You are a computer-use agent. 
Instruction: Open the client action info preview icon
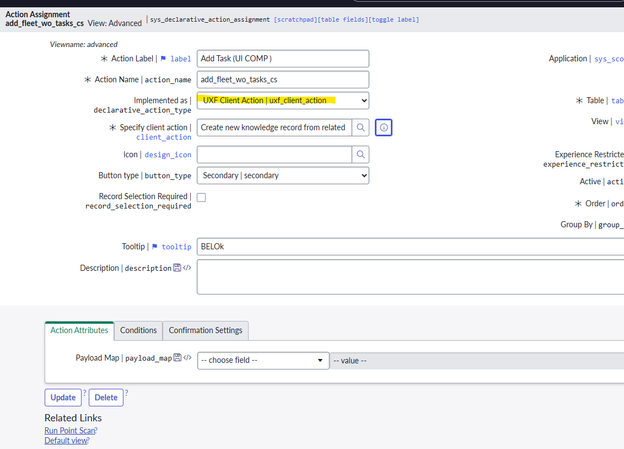(x=384, y=127)
